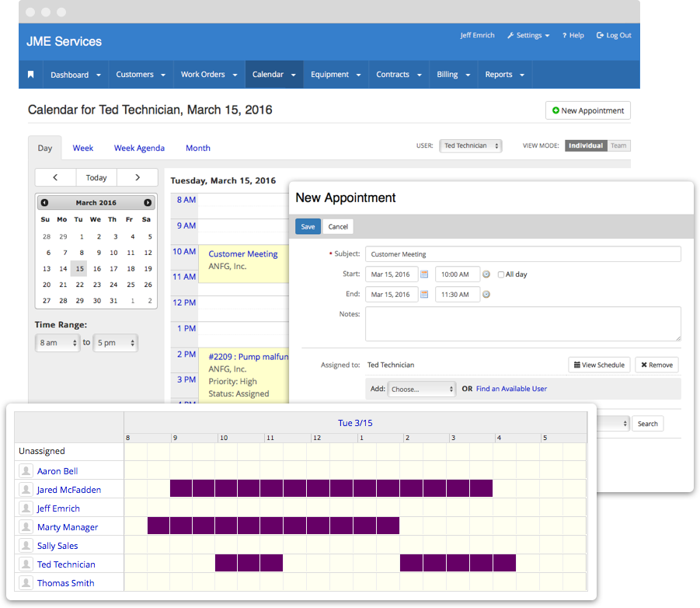Open the Billing menu
This screenshot has height=608, width=700.
coord(453,75)
